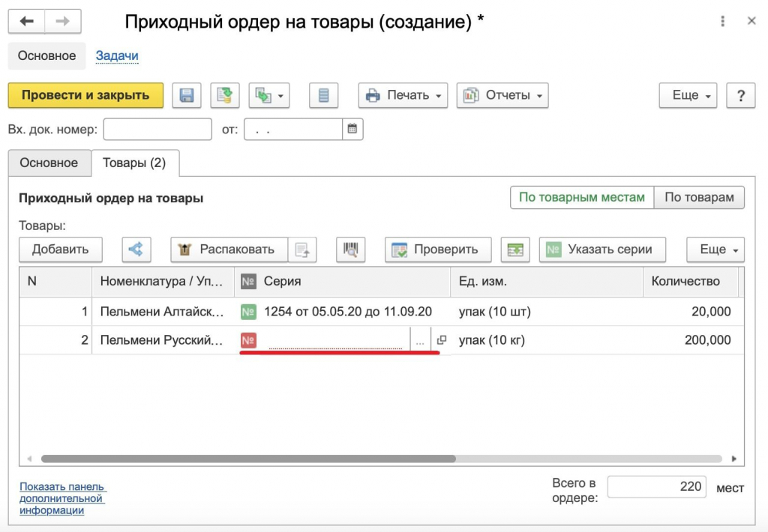Click the empty series field in row 2

(335, 340)
